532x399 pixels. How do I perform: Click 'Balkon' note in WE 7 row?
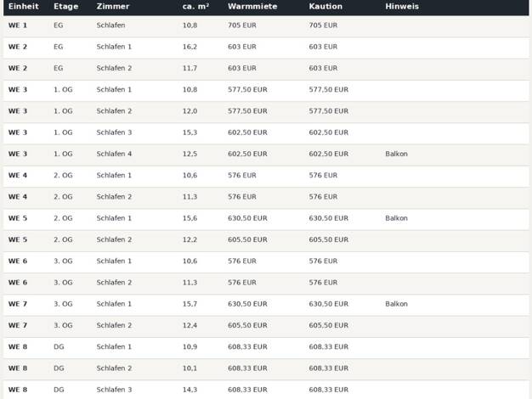point(396,304)
